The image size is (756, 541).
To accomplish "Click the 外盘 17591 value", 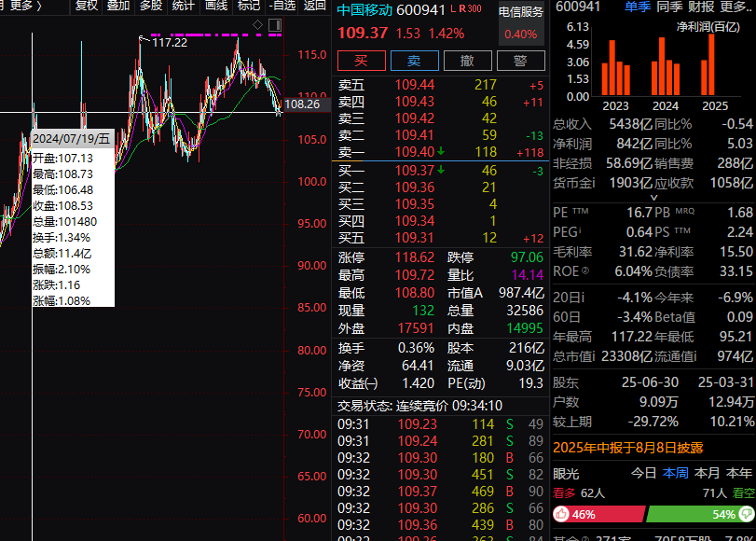I will coord(415,328).
